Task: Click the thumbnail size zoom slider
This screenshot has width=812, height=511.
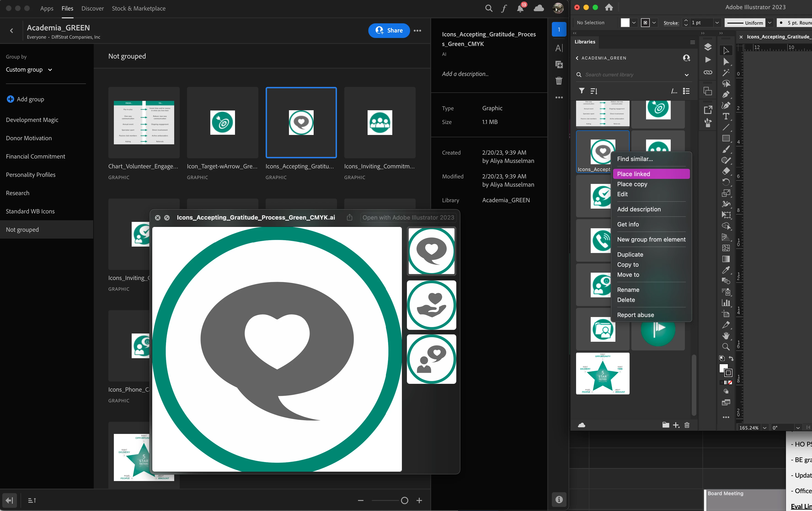Action: (404, 500)
